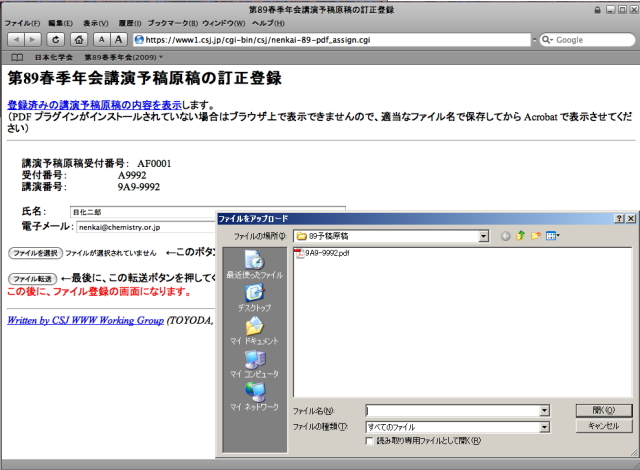640x470 pixels.
Task: Click the 電子メール input field
Action: pyautogui.click(x=146, y=227)
